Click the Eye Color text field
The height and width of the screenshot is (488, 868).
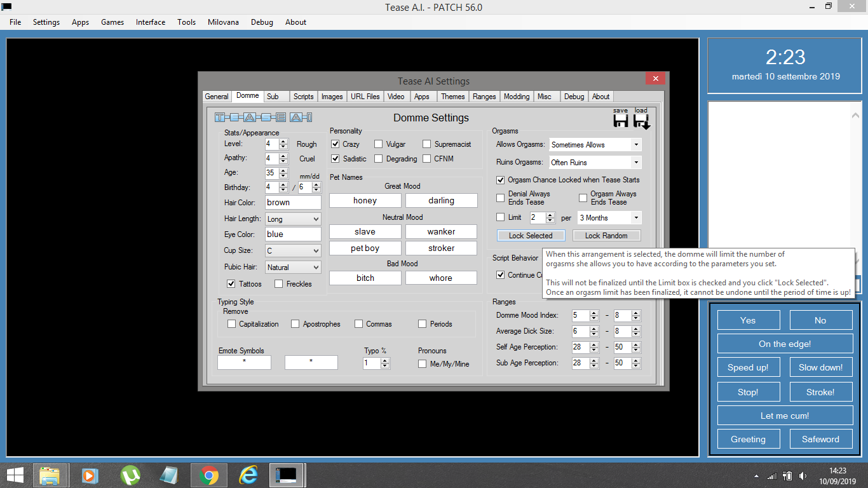click(293, 234)
